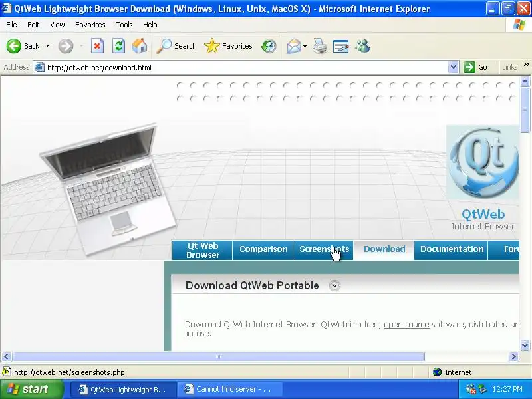Collapse the Download QtWeb Portable section arrow

click(x=334, y=286)
